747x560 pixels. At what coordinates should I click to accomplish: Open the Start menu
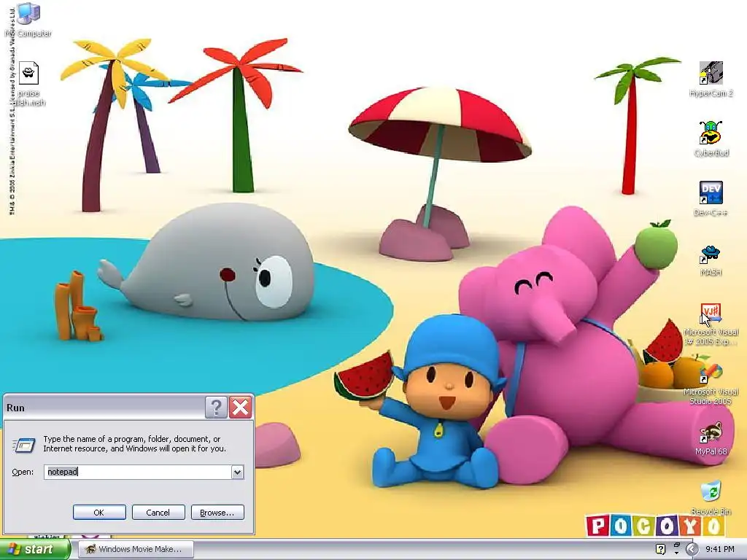(x=35, y=550)
